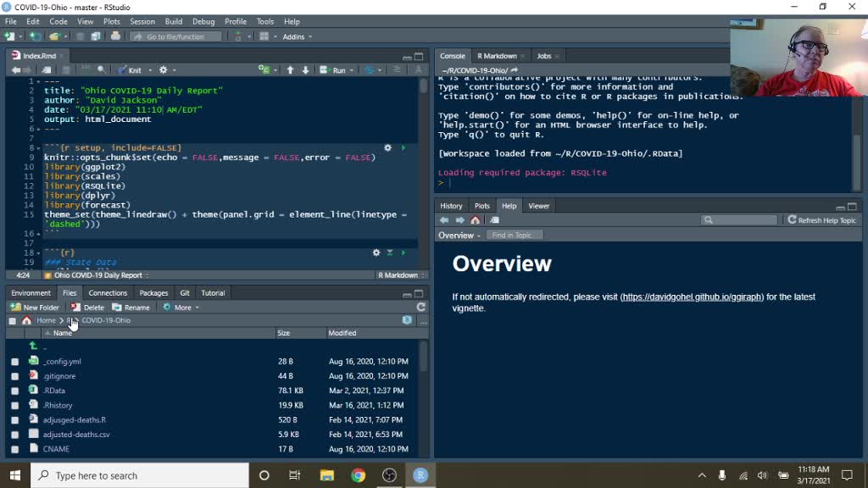Click Delete in Files pane
Screen dimensions: 868x488
coord(87,307)
